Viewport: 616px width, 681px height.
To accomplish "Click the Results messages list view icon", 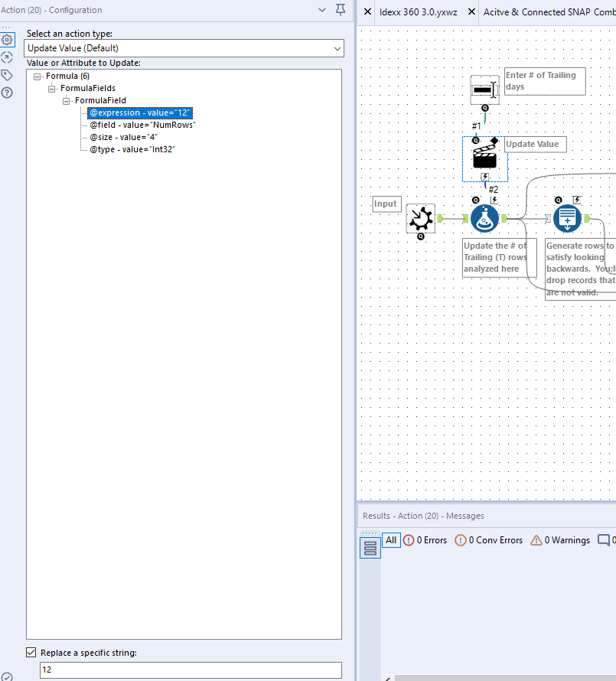I will [370, 548].
